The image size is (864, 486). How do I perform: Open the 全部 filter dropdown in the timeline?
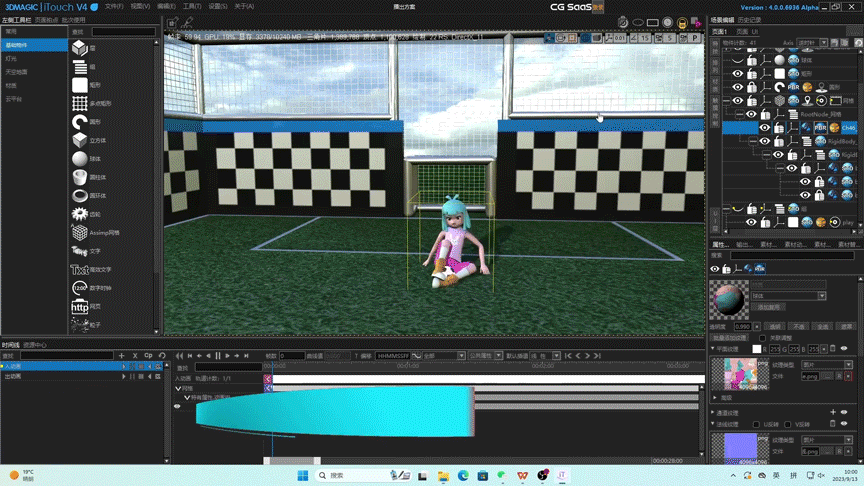tap(444, 356)
